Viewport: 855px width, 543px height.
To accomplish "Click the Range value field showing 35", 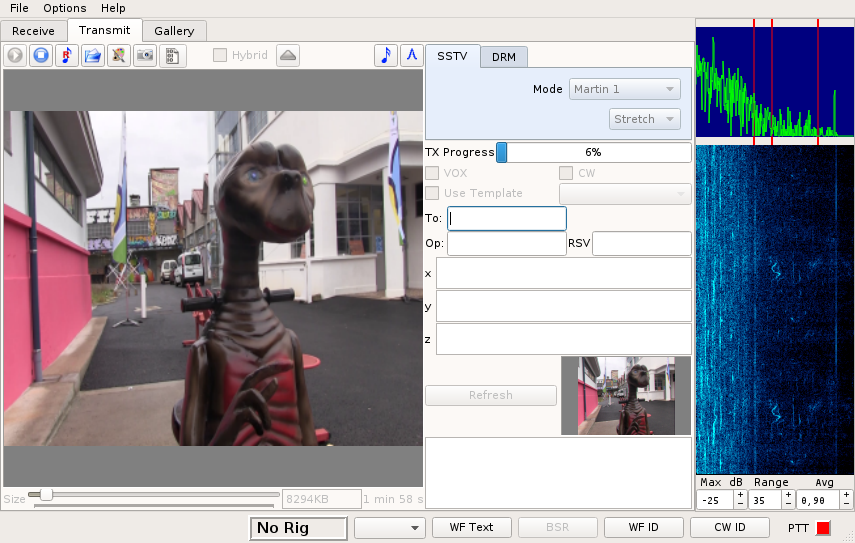I will coord(765,500).
